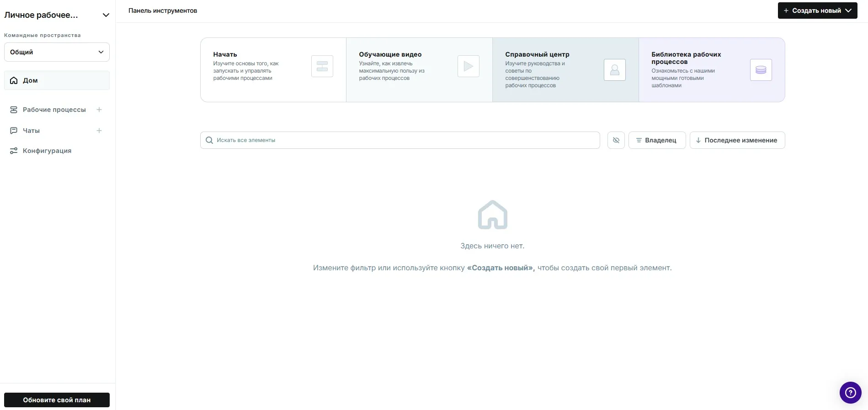Open the purple help question-mark button
Viewport: 868px width, 410px height.
851,393
